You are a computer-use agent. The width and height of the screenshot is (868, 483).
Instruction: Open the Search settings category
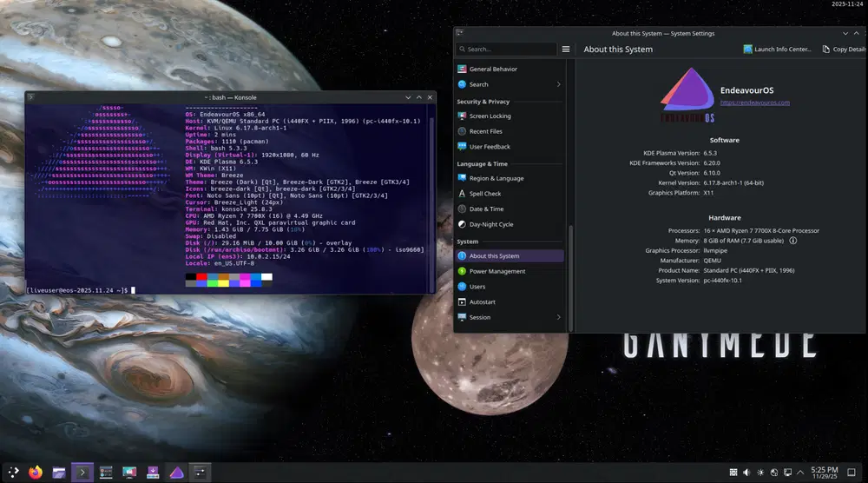[510, 85]
